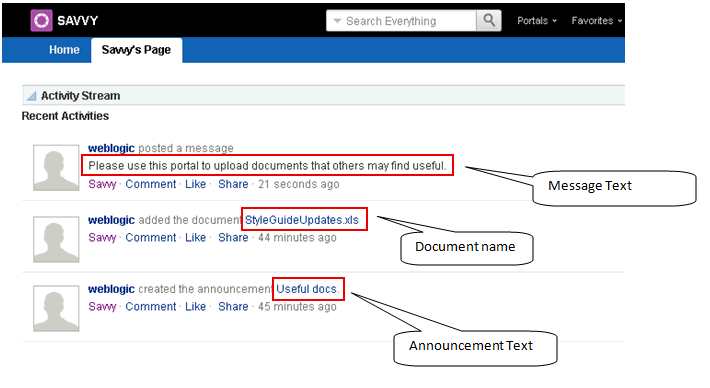This screenshot has width=710, height=388.
Task: Share the posted message activity
Action: pyautogui.click(x=233, y=184)
